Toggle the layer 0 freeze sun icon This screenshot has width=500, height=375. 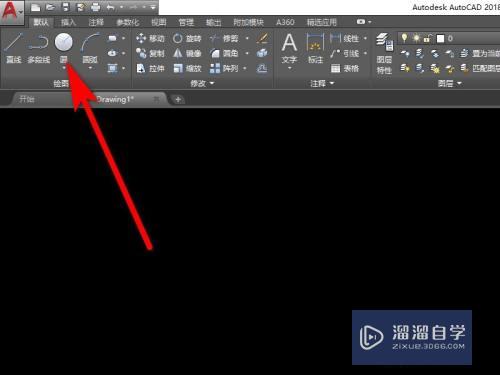click(x=416, y=38)
